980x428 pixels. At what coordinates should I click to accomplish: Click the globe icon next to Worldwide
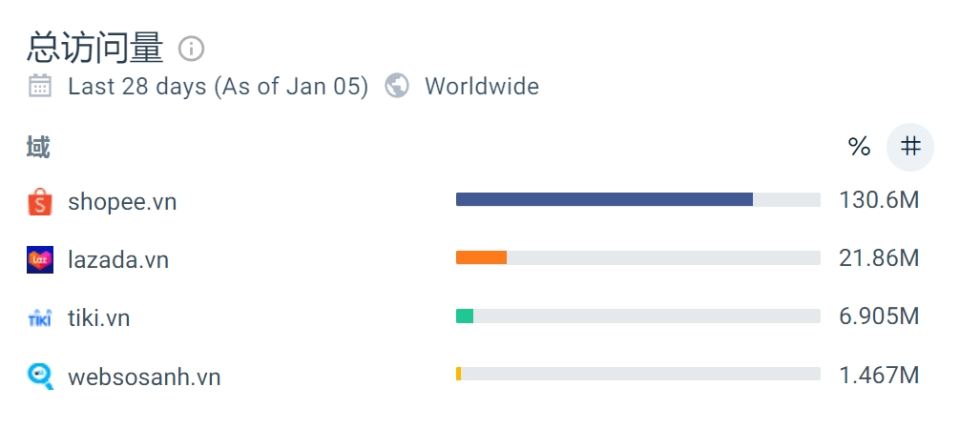click(x=397, y=86)
